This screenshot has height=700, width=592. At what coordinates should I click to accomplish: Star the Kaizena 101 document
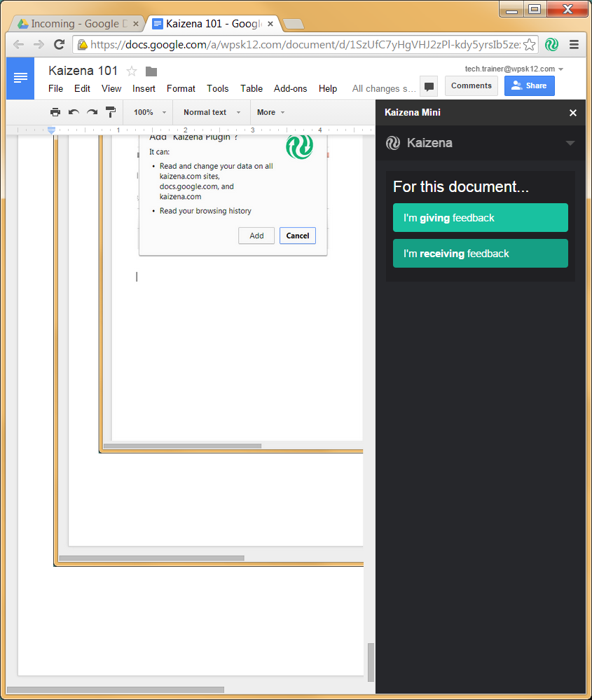[132, 71]
